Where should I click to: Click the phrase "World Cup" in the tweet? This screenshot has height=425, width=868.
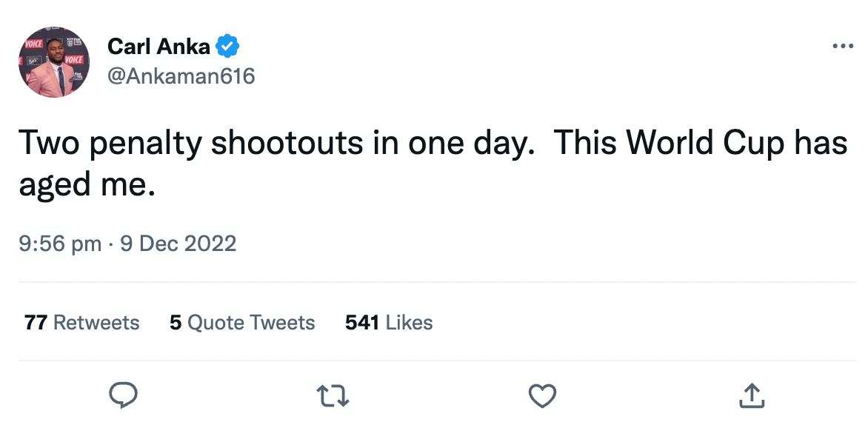tap(704, 143)
